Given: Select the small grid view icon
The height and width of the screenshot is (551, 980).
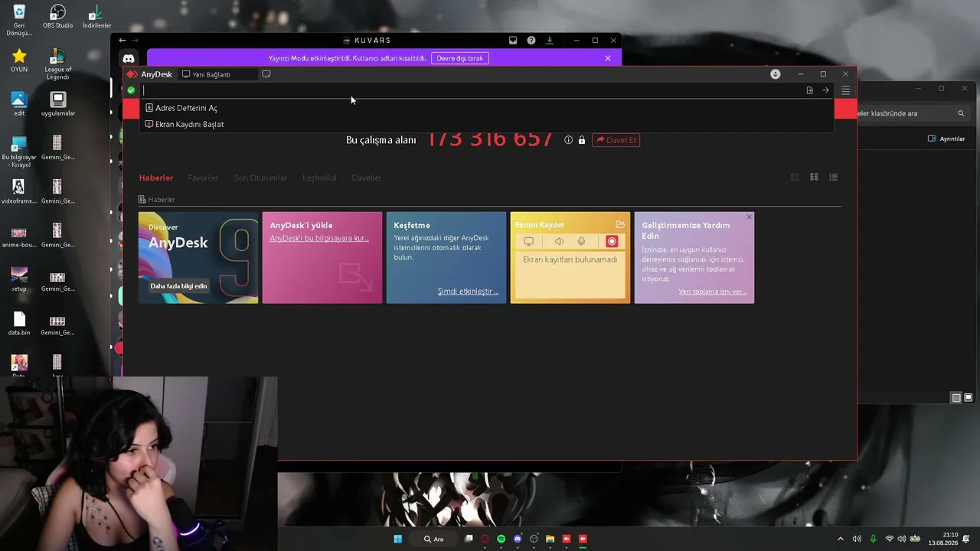Looking at the screenshot, I should pos(814,177).
